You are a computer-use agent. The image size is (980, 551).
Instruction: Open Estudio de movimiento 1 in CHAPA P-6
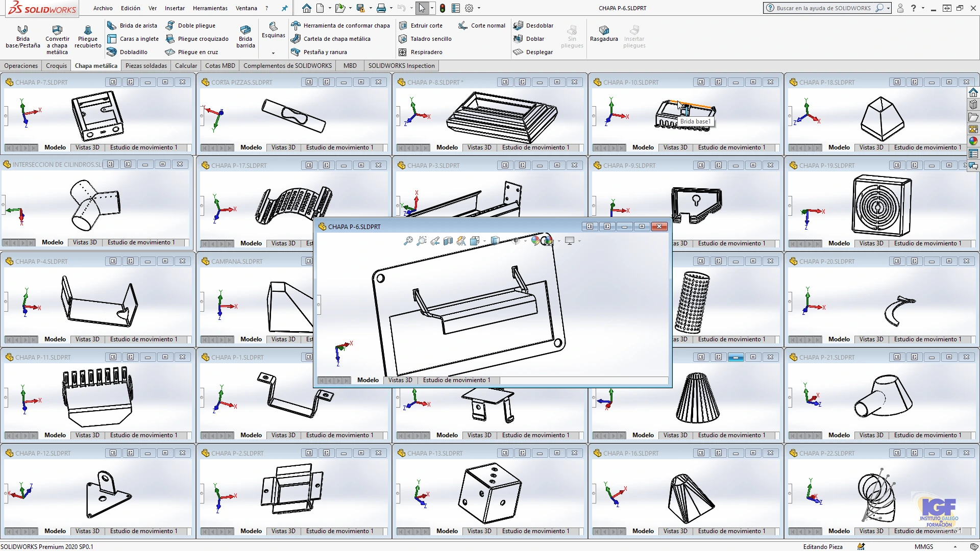tap(457, 380)
